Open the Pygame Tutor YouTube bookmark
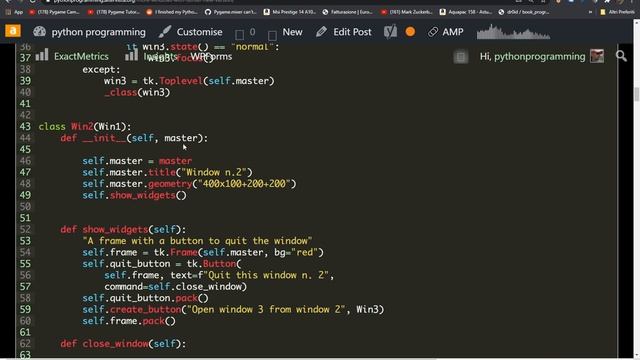Screen dimensions: 640x360 114,12
